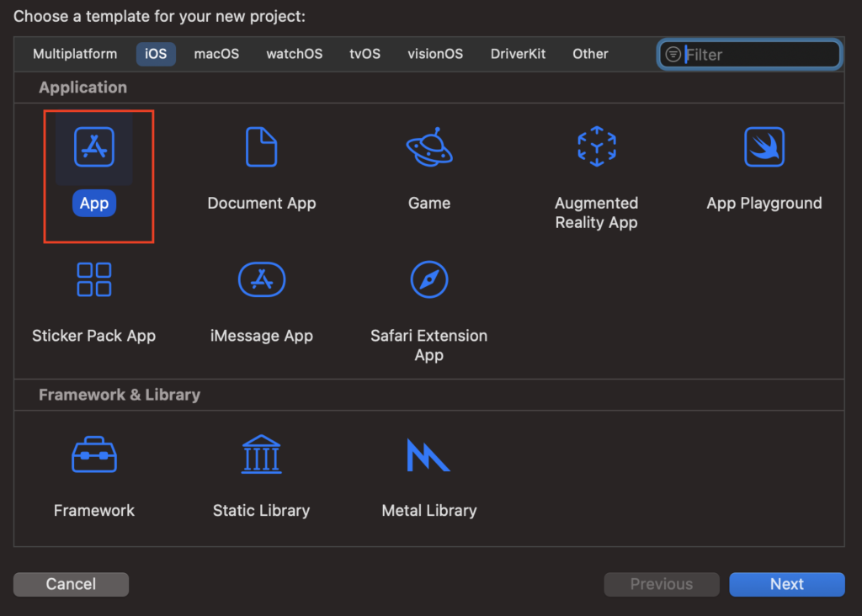Select the Augmented Reality App cube icon
This screenshot has height=616, width=862.
[x=597, y=146]
